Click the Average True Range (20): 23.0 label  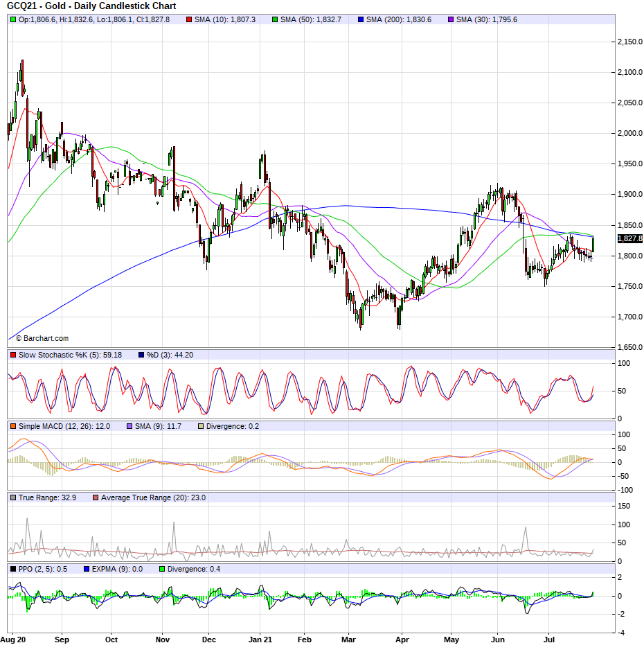pos(153,497)
